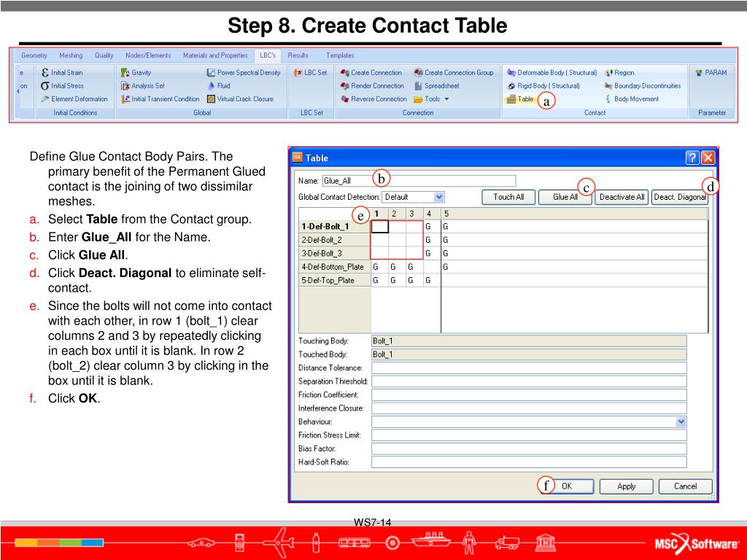
Task: Open the Behaviour dropdown arrow
Action: 681,421
